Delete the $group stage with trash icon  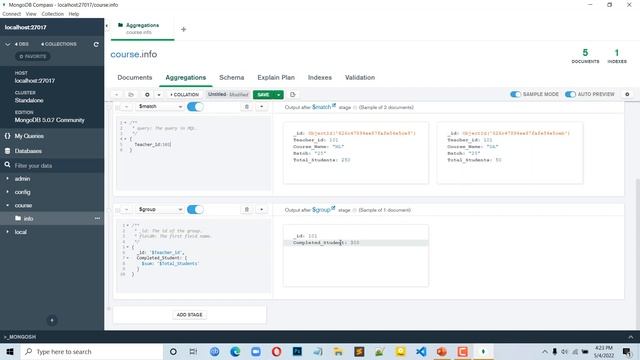(247, 209)
